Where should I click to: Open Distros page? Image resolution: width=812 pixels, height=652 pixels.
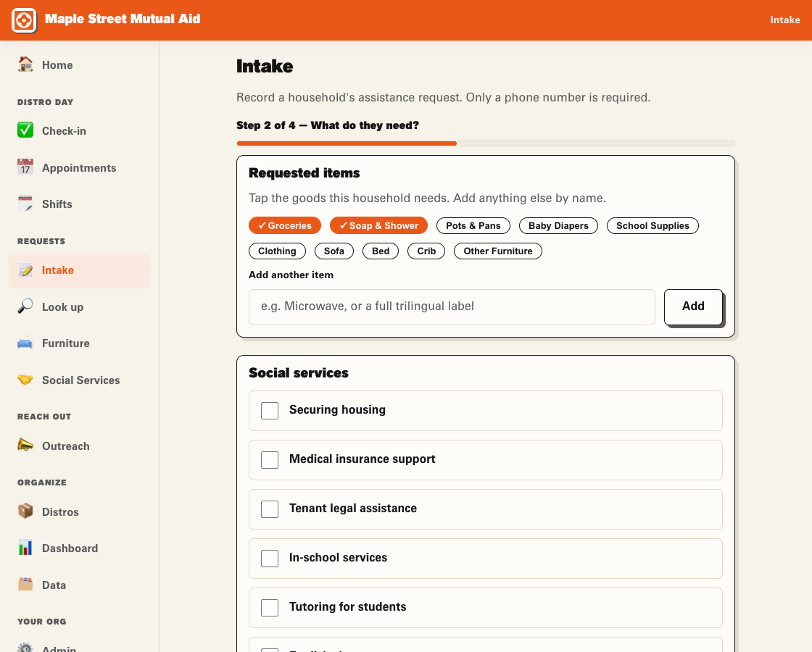pyautogui.click(x=79, y=511)
